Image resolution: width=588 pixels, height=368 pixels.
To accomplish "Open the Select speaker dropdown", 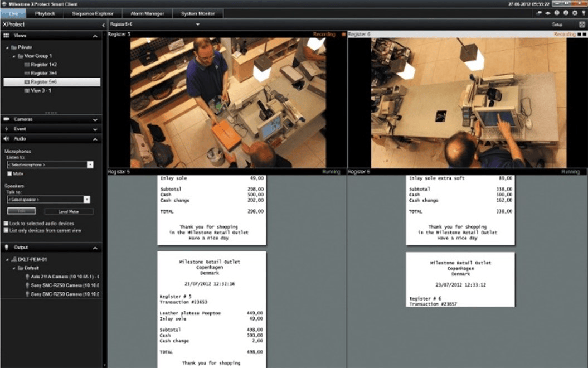I will [87, 199].
